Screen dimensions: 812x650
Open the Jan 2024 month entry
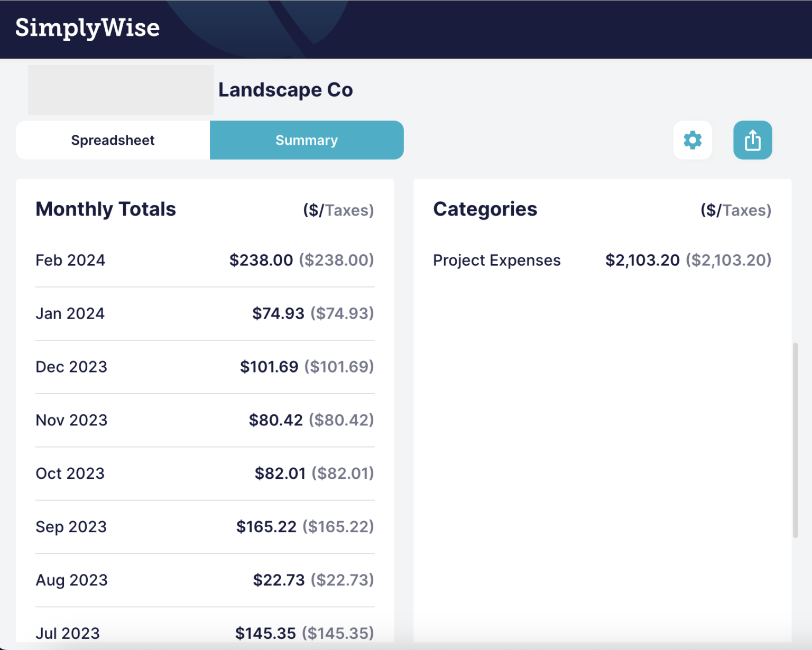(205, 313)
